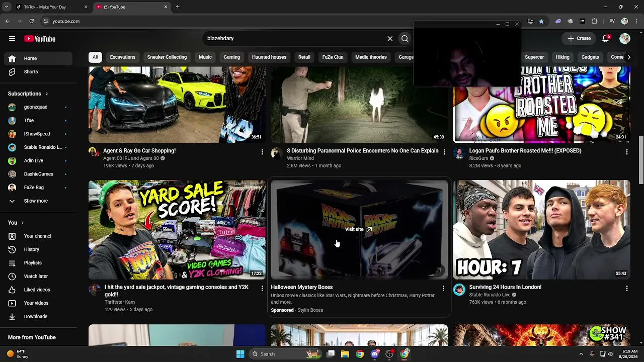The height and width of the screenshot is (362, 644).
Task: Show hidden system tray icons
Action: tap(581, 354)
